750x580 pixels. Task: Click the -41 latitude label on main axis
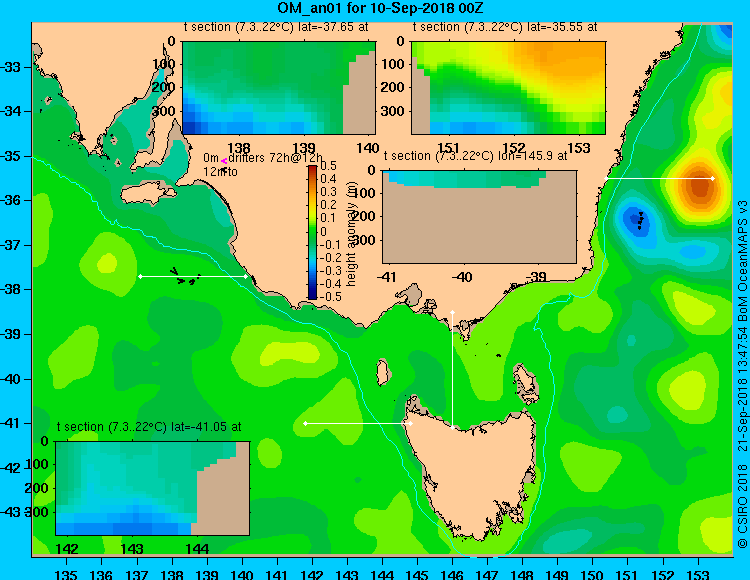click(11, 424)
